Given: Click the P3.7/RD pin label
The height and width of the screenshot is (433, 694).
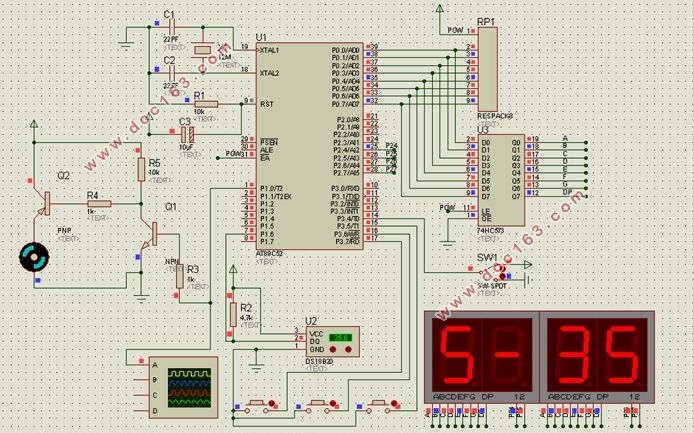Looking at the screenshot, I should [x=347, y=242].
